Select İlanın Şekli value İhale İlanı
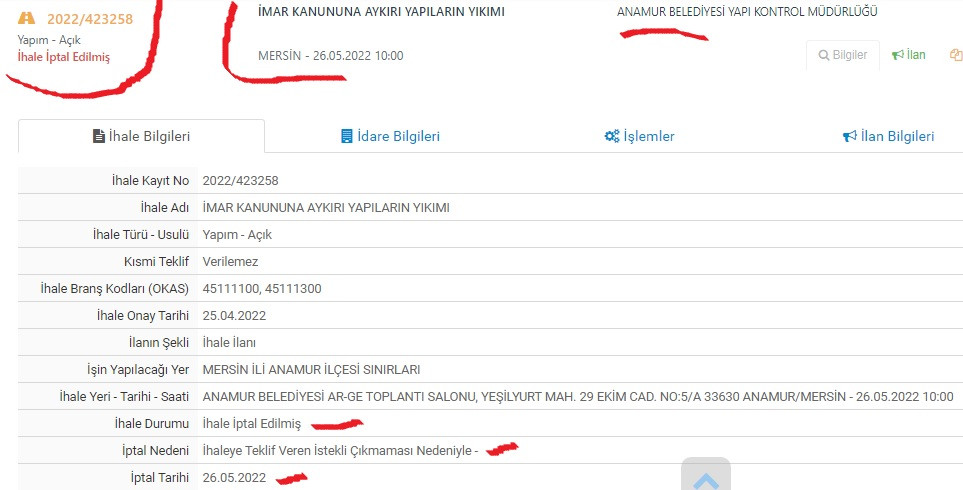This screenshot has width=963, height=490. click(229, 343)
